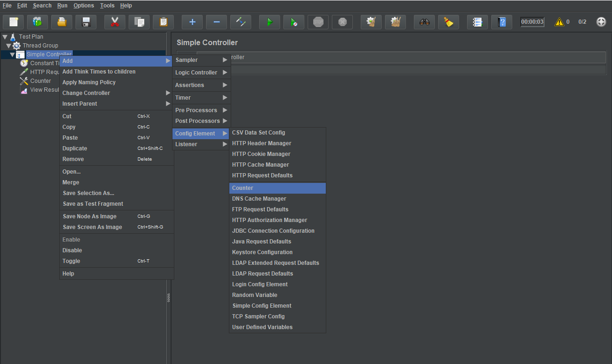Screen dimensions: 612x364
Task: Click the warning triangle log indicator
Action: [x=559, y=22]
